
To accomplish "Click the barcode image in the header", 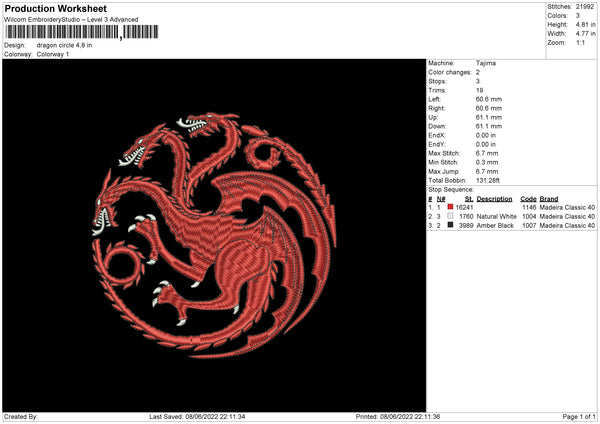I will (x=82, y=32).
